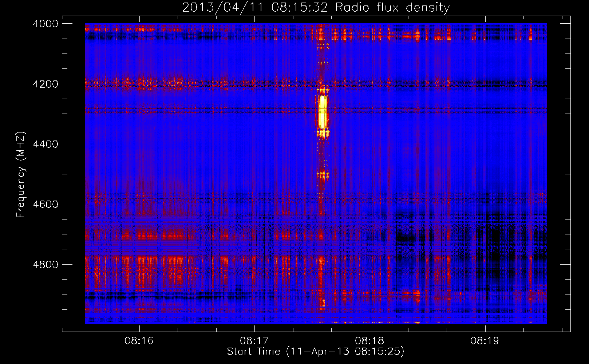The height and width of the screenshot is (364, 589).
Task: Click the "Start Time (11-Apr-13 08:15:25)" label
Action: pos(316,351)
